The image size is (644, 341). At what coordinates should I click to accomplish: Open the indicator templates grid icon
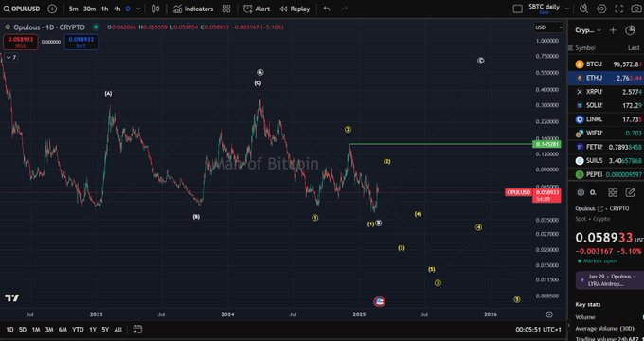click(226, 9)
